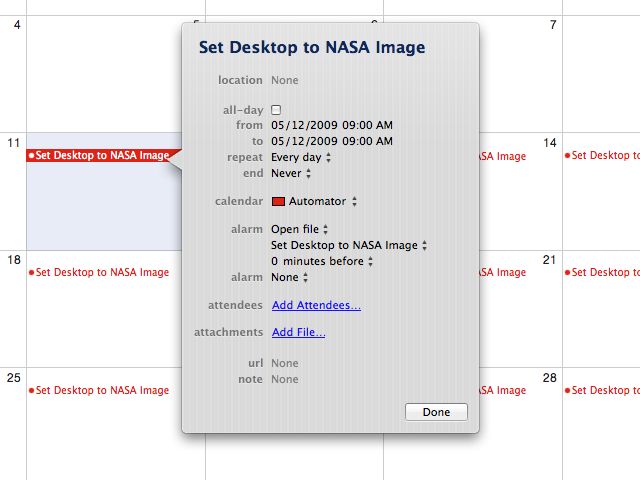Click the location None field
The width and height of the screenshot is (640, 480).
[284, 80]
